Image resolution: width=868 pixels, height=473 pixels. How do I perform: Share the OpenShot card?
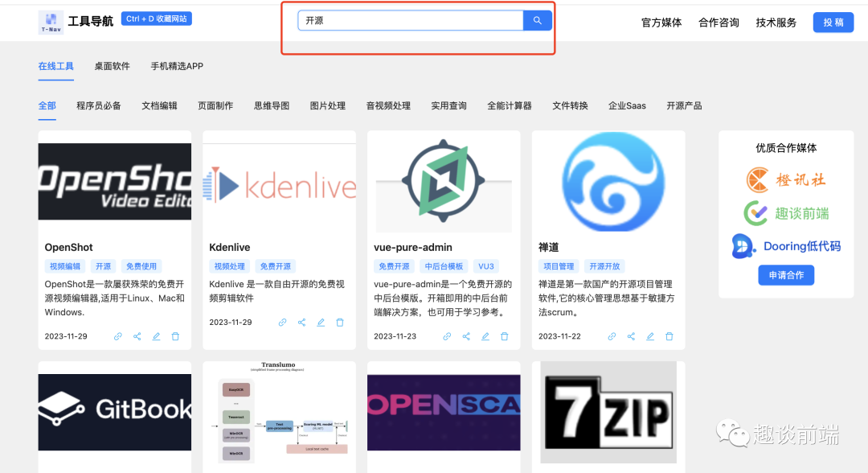click(137, 336)
